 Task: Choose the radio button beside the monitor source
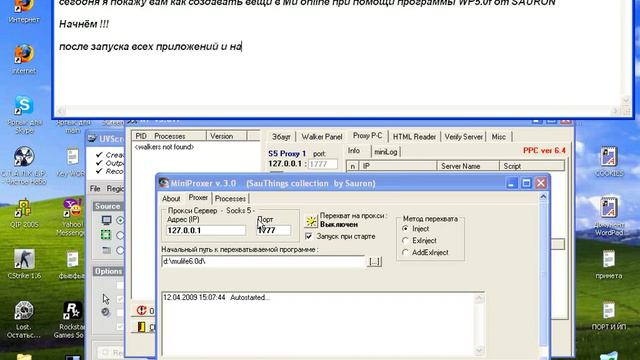coord(120,220)
